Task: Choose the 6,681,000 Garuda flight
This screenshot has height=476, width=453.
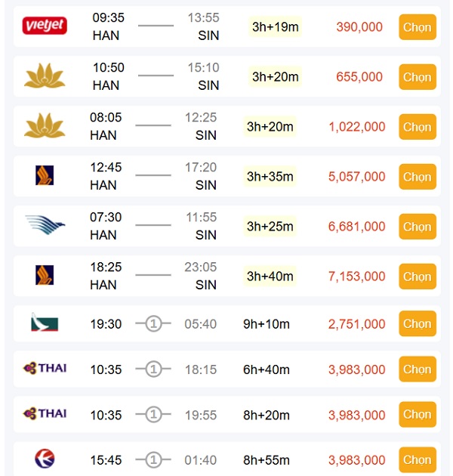Action: click(x=417, y=227)
